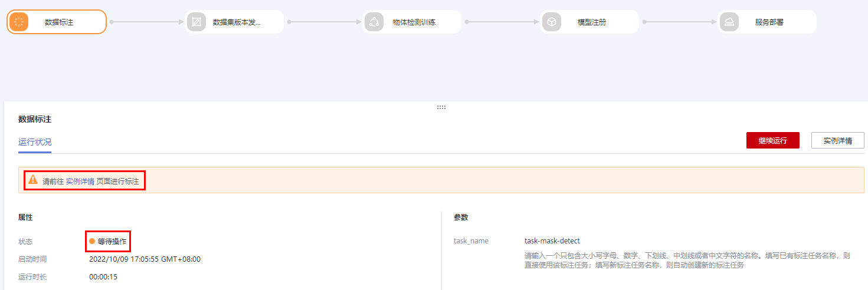This screenshot has width=868, height=290.
Task: Click the dataset version release node icon
Action: (x=196, y=22)
